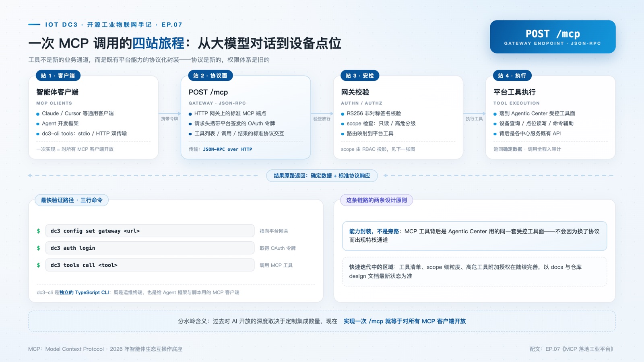This screenshot has height=362, width=644.
Task: Click the 四站旅程 highlighted title words
Action: [158, 43]
